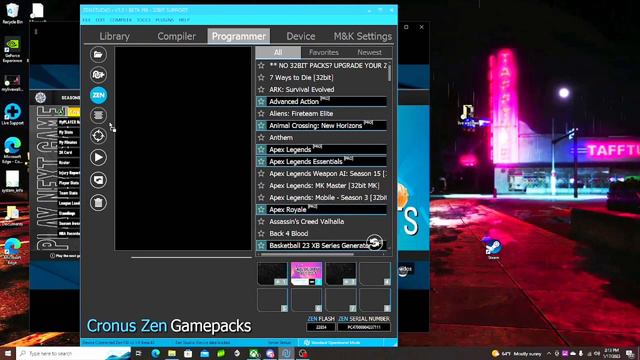Click the gamepack list vertical scrollbar

(389, 73)
